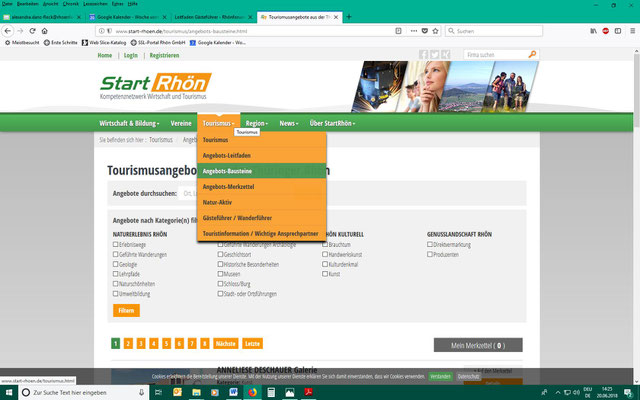Open a new browser tab with plus
The height and width of the screenshot is (400, 640).
tap(349, 17)
